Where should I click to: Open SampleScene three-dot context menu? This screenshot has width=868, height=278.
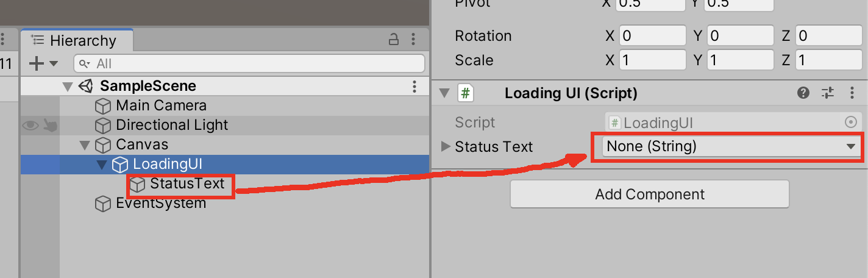[414, 86]
